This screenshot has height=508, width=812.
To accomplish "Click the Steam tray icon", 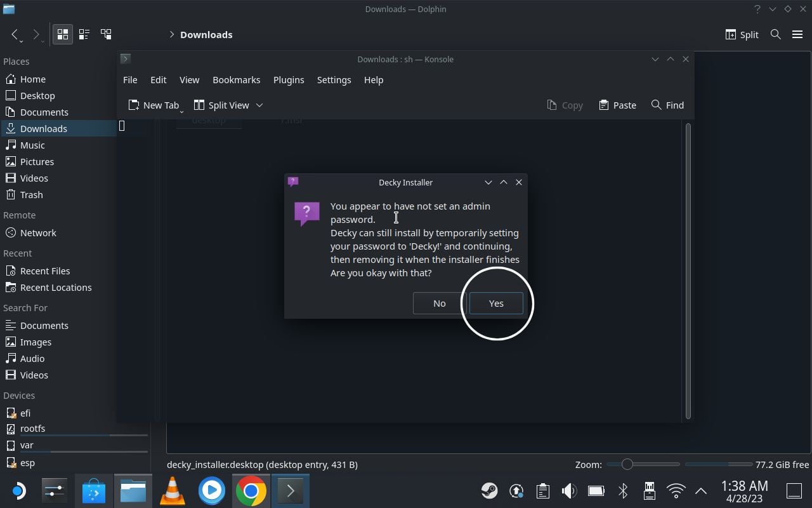I will (489, 491).
